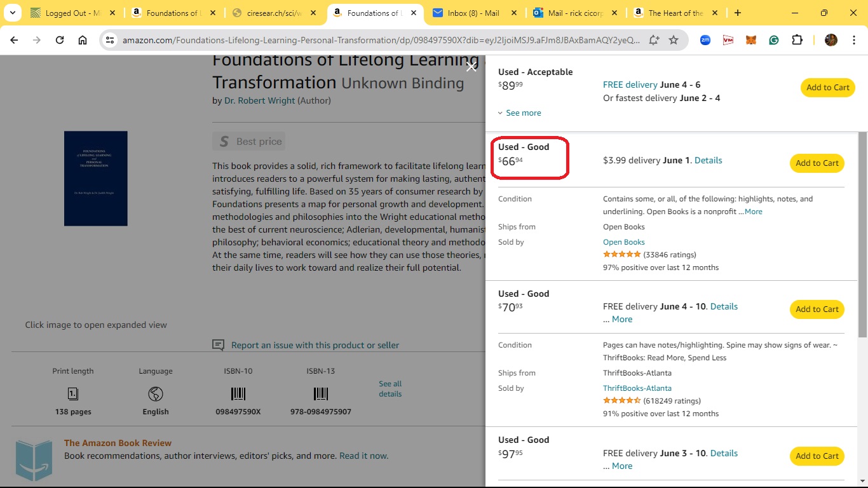868x488 pixels.
Task: Click the Read it now link
Action: (x=363, y=456)
